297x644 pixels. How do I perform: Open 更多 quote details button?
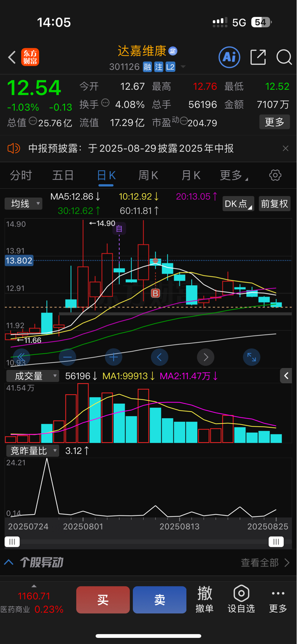[x=275, y=122]
